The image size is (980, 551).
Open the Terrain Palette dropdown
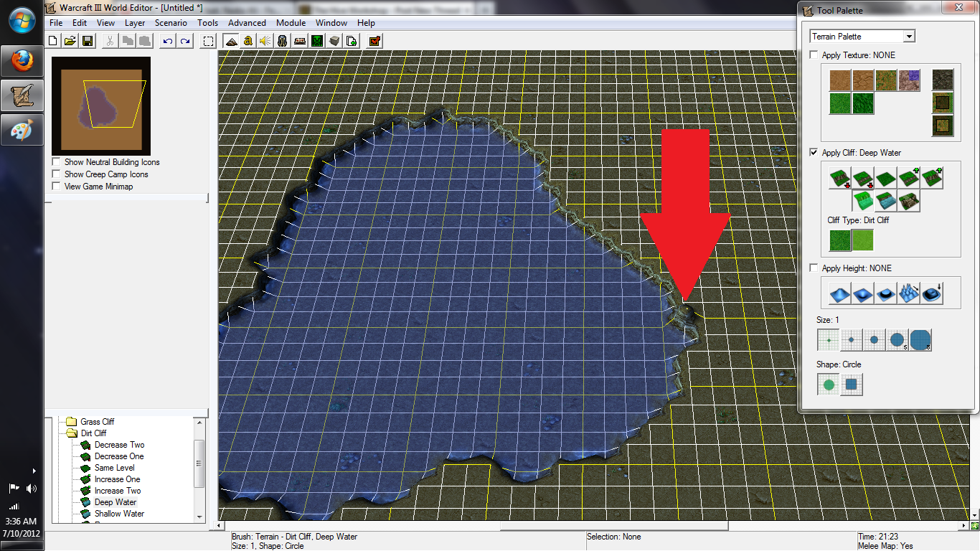point(862,37)
